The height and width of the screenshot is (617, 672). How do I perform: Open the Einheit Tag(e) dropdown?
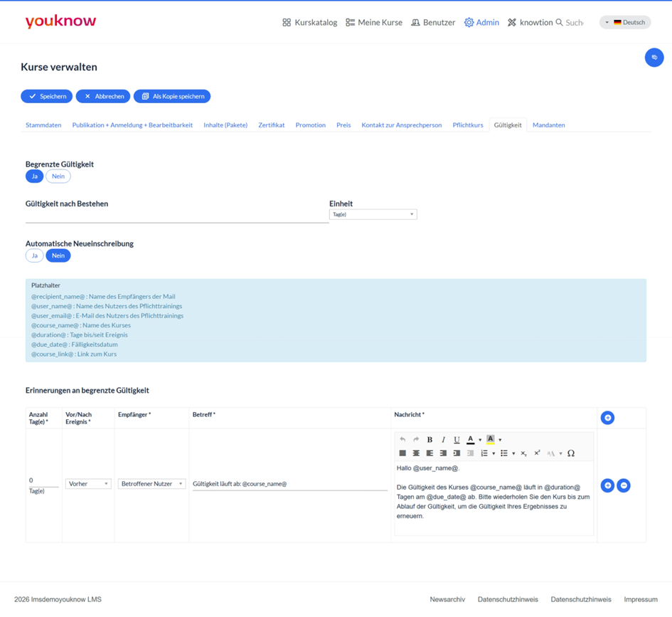tap(373, 214)
